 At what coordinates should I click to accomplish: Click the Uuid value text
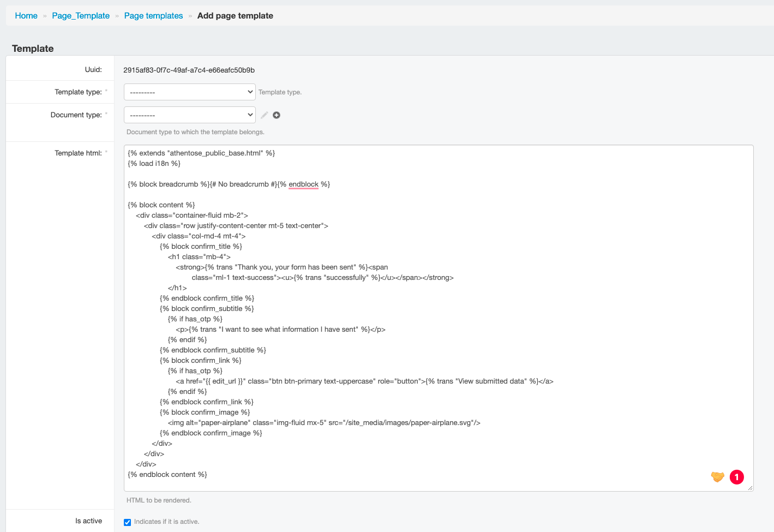[x=189, y=70]
